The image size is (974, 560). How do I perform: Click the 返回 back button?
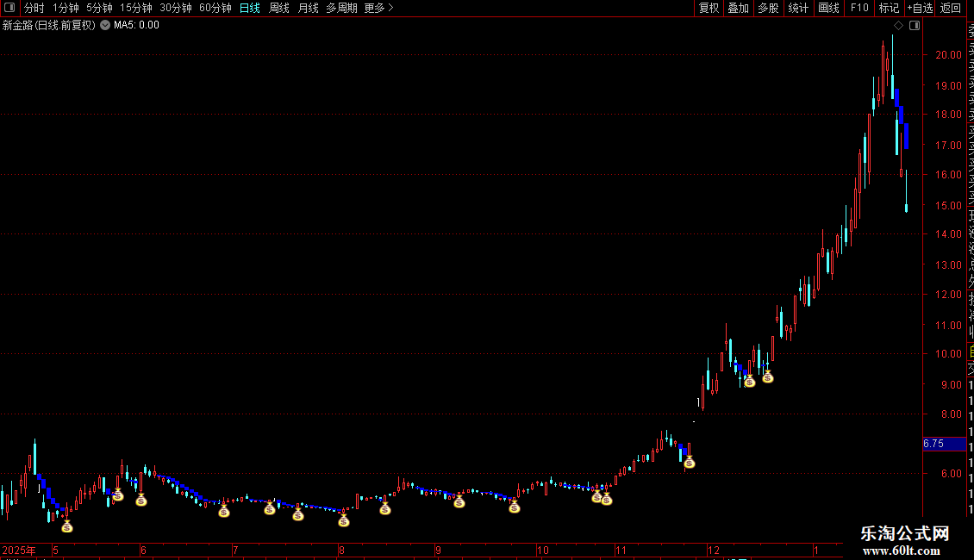(951, 8)
